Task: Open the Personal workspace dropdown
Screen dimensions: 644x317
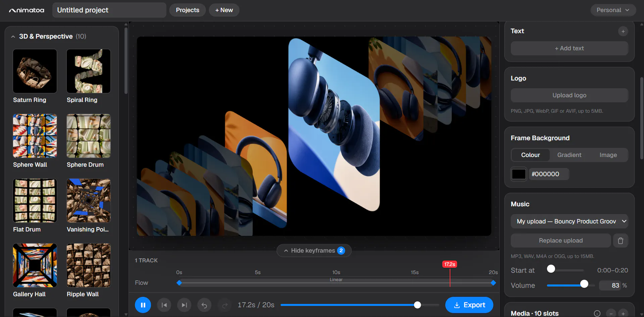Action: point(613,10)
